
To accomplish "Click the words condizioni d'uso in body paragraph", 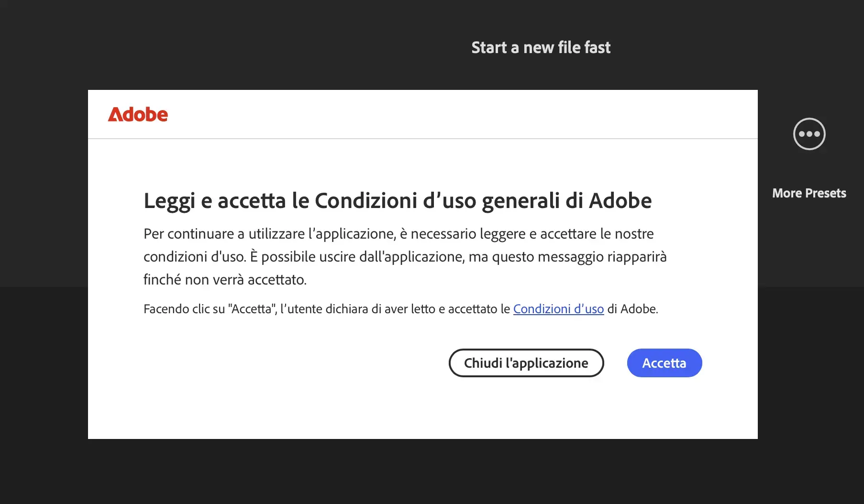I will 194,257.
